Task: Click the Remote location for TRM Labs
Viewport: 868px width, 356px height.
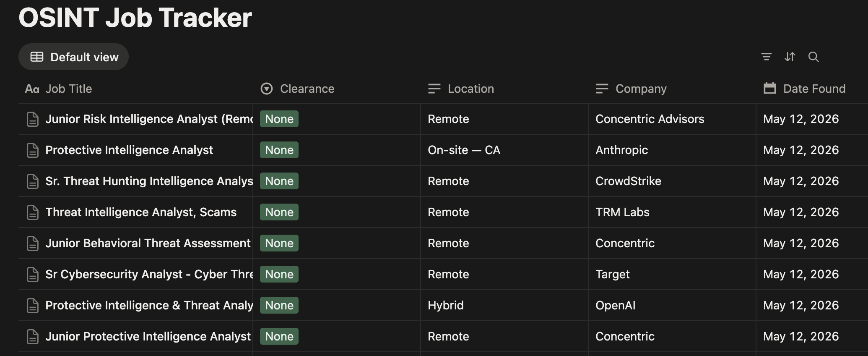Action: point(448,212)
